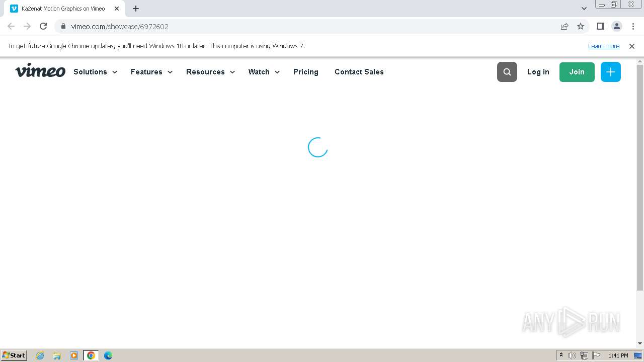Close the Ka2enat Motion Graphics tab

tap(117, 9)
